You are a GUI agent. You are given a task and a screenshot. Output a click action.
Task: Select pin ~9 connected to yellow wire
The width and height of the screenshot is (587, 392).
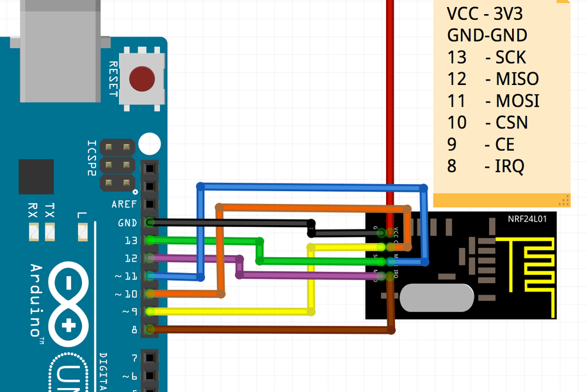tap(150, 312)
